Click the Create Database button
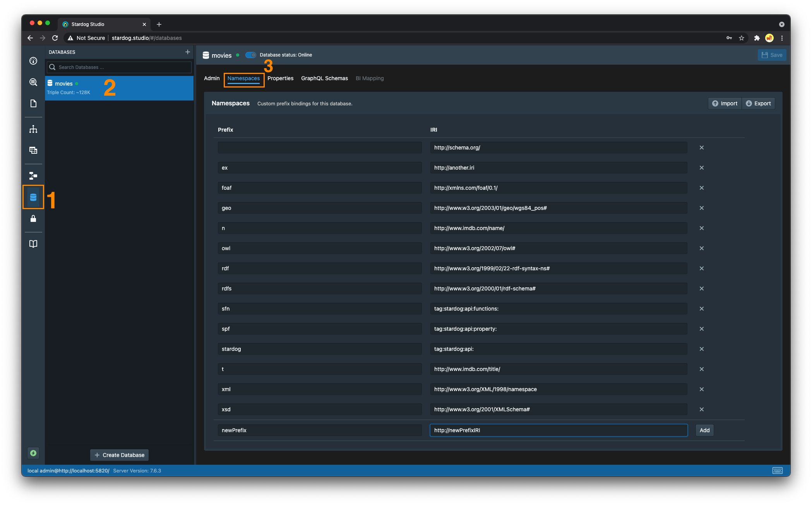This screenshot has width=812, height=505. [x=119, y=455]
